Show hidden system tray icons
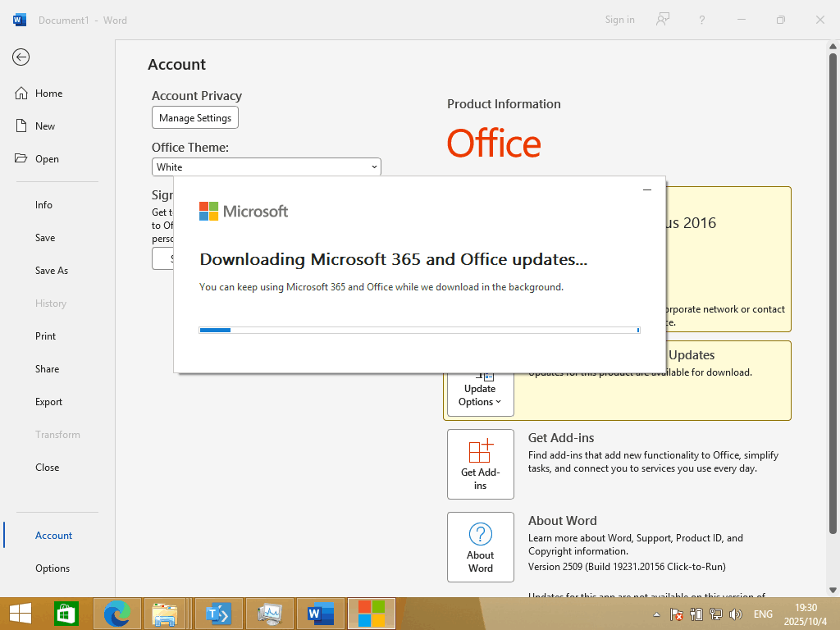Viewport: 840px width, 630px height. click(x=656, y=614)
